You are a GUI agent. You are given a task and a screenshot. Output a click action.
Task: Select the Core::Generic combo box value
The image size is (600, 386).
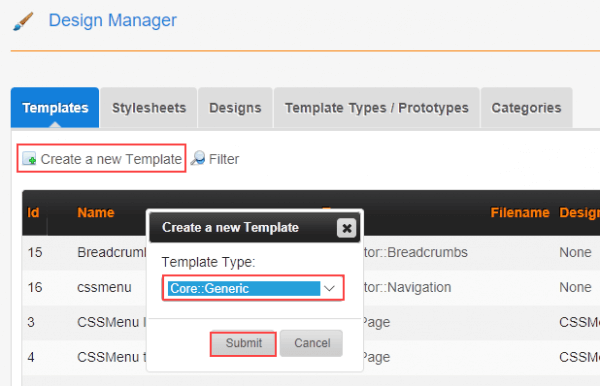tap(244, 288)
